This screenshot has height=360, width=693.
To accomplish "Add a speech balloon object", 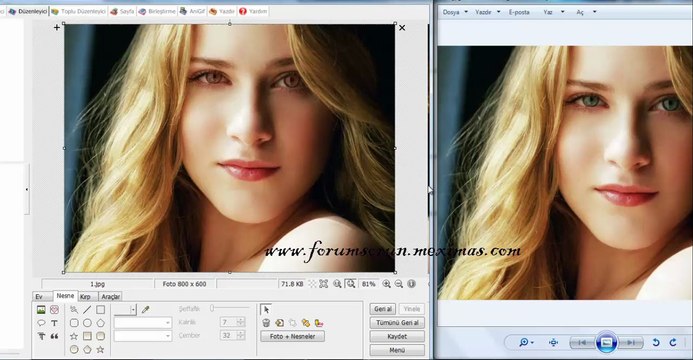I will (41, 323).
